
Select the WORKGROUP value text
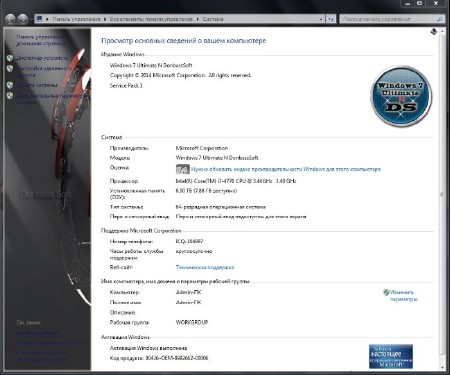192,322
